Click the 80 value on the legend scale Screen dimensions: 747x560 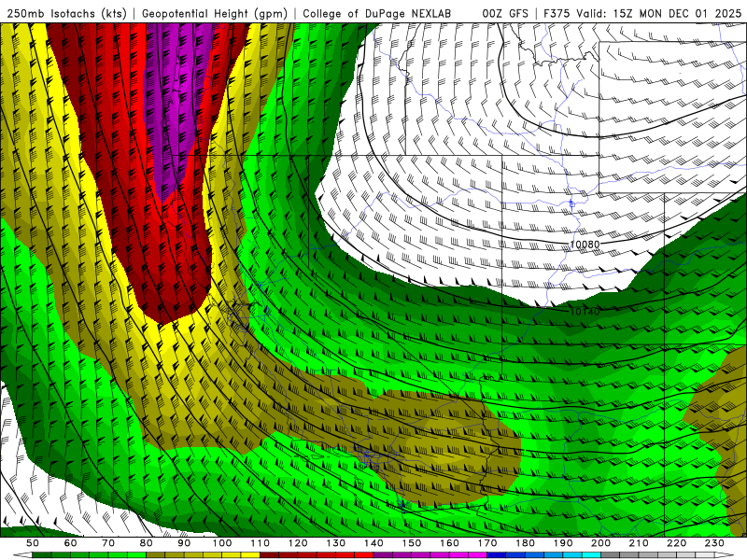pyautogui.click(x=147, y=543)
